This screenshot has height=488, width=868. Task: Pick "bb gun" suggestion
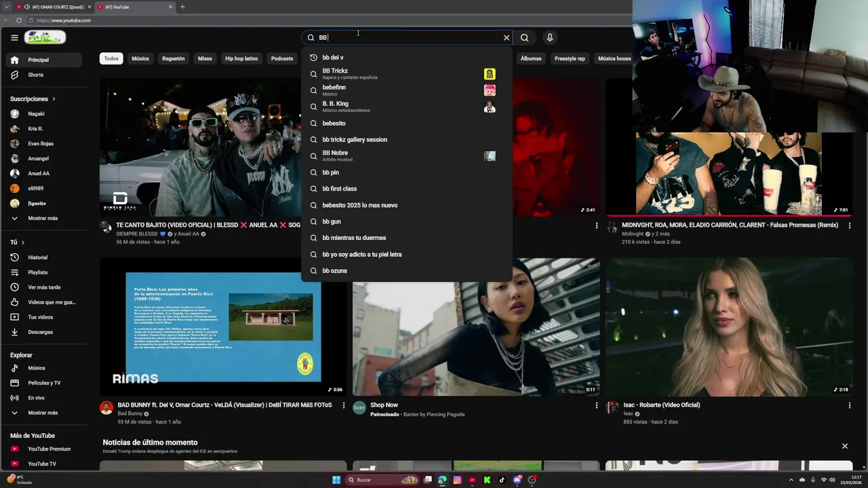(x=406, y=222)
